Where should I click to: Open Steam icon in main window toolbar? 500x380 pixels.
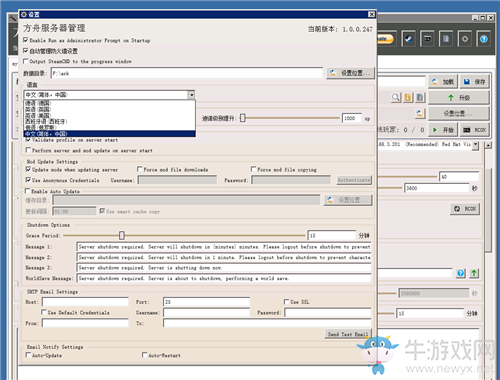[408, 39]
